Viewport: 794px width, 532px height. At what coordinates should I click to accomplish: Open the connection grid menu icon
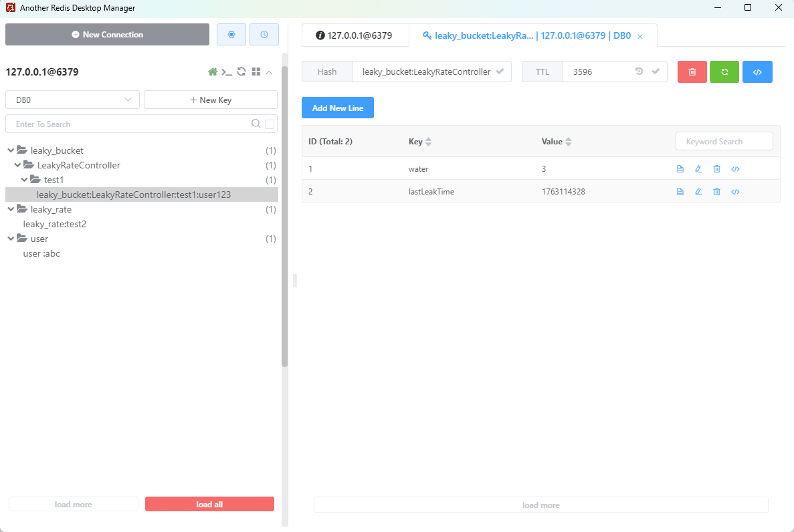(x=256, y=72)
